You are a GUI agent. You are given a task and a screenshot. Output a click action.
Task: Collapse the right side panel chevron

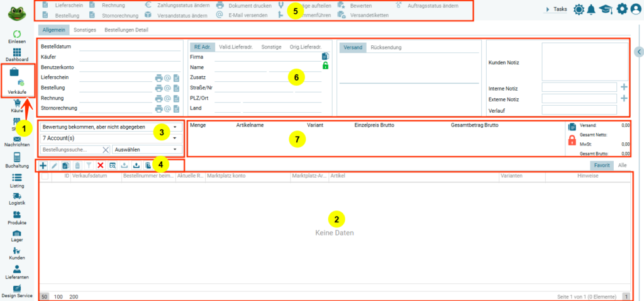(640, 52)
